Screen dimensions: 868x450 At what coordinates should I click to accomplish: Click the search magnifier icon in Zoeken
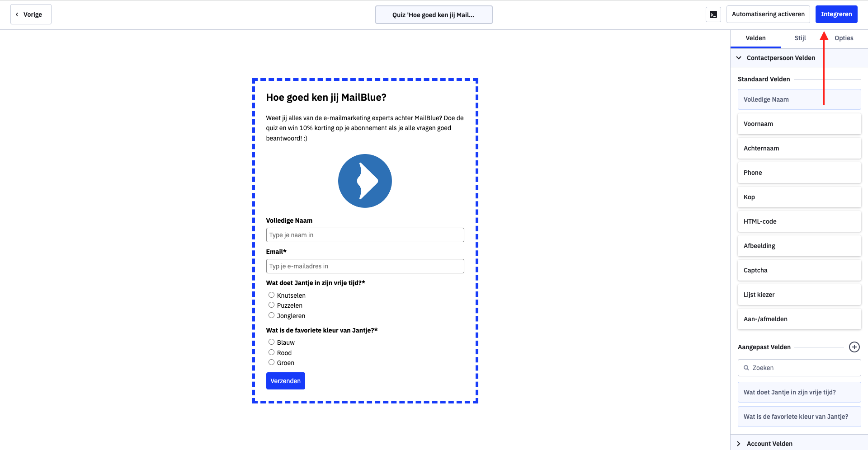coord(746,368)
